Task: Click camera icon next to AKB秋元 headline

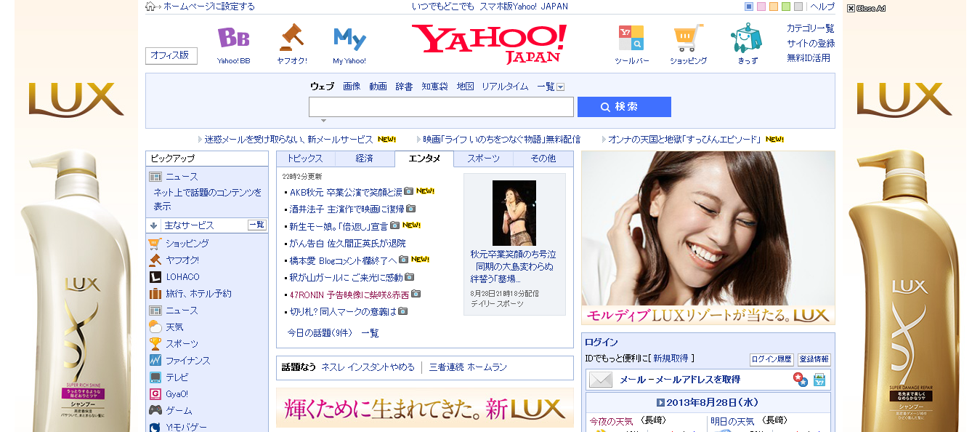Action: 408,191
